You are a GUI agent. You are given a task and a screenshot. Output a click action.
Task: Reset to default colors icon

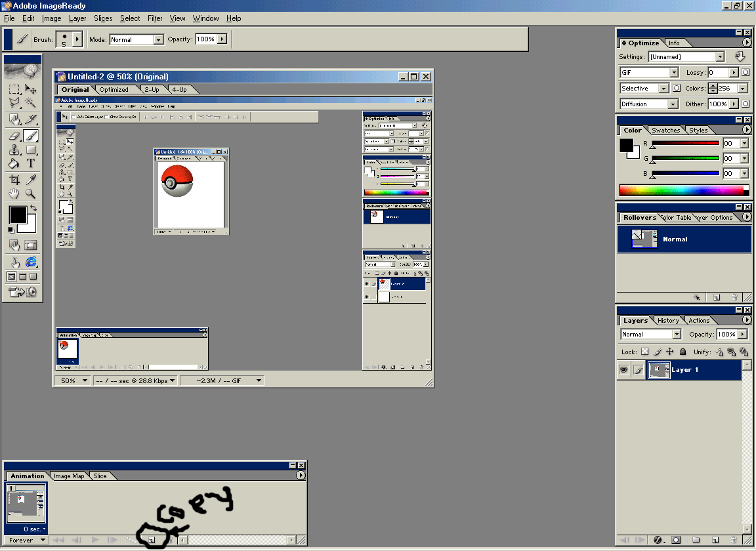[x=11, y=230]
